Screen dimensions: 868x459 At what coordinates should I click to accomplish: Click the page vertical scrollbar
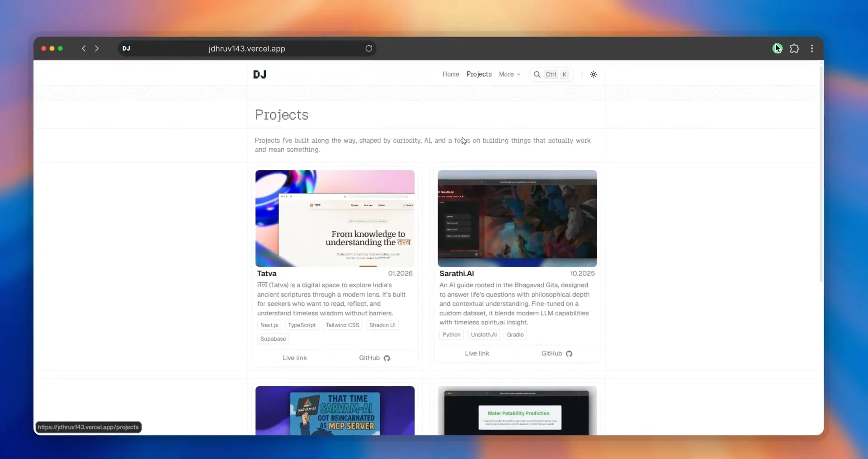coord(821,174)
